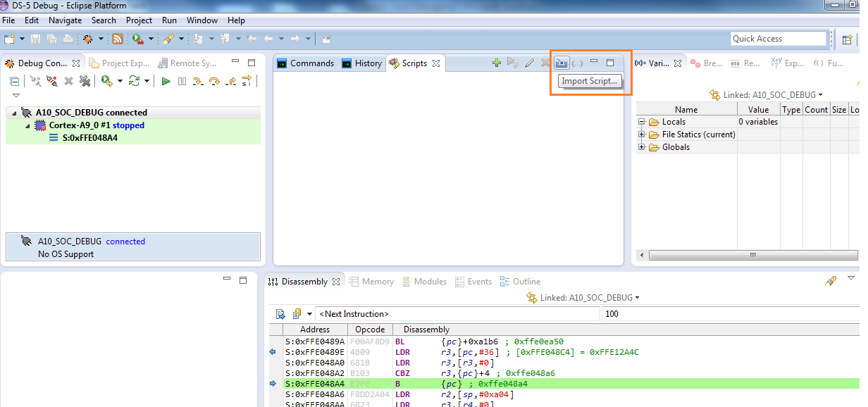
Task: Click the Import Script icon in Scripts view
Action: 562,63
